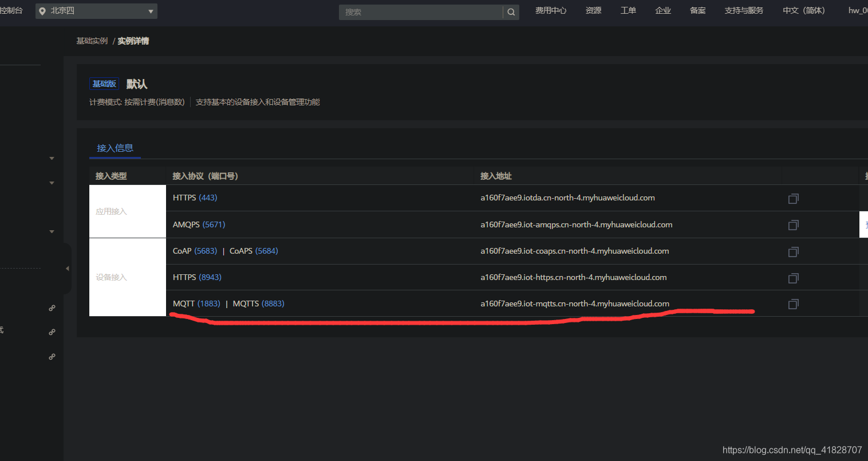Click the AMQPS (5671) protocol cell
868x461 pixels.
pyautogui.click(x=199, y=225)
